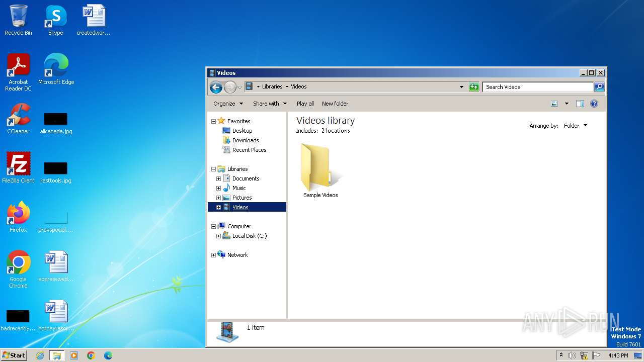The image size is (644, 362).
Task: Open the view options dropdown arrow
Action: tap(567, 104)
